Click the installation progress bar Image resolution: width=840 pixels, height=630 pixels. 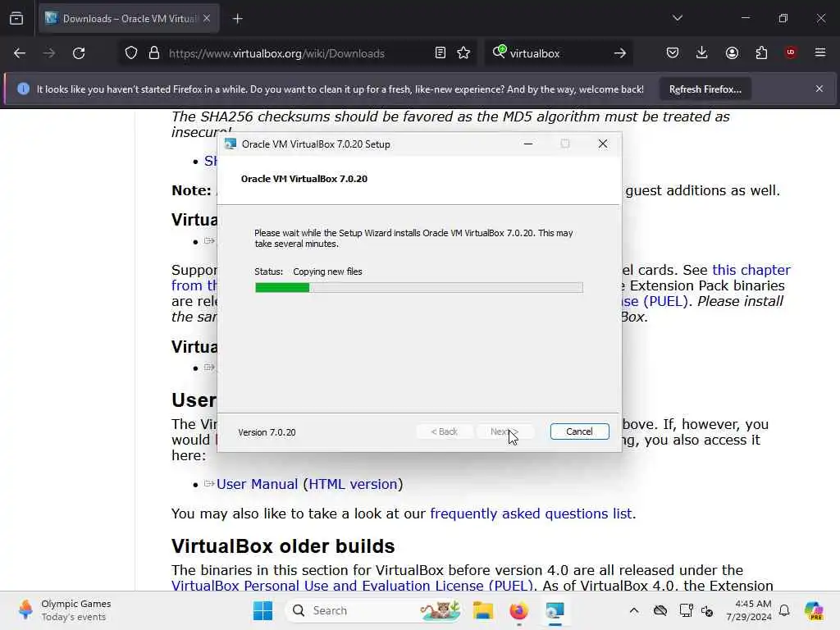pos(419,288)
